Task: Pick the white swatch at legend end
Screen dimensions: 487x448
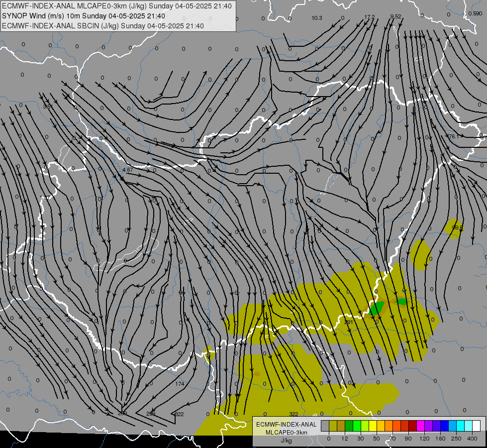Action: click(476, 426)
